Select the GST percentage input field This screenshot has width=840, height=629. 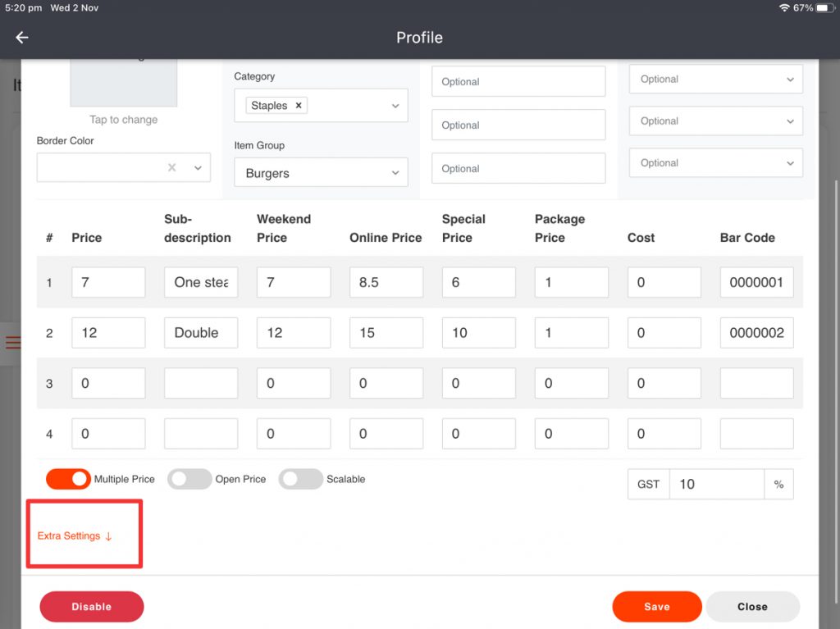point(716,484)
